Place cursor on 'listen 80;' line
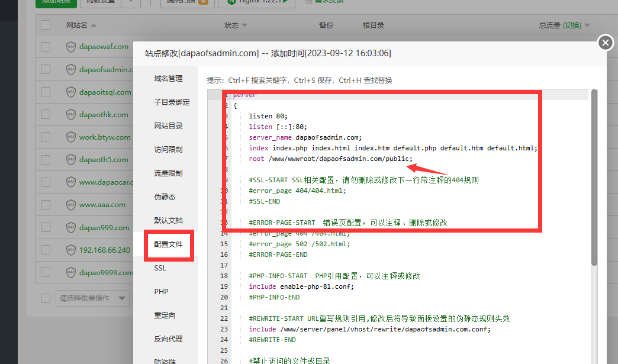 268,116
